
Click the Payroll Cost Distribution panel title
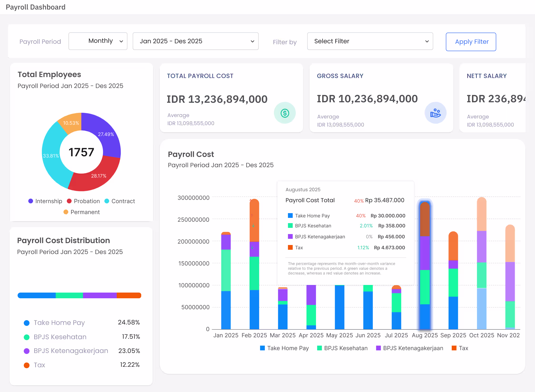coord(63,240)
